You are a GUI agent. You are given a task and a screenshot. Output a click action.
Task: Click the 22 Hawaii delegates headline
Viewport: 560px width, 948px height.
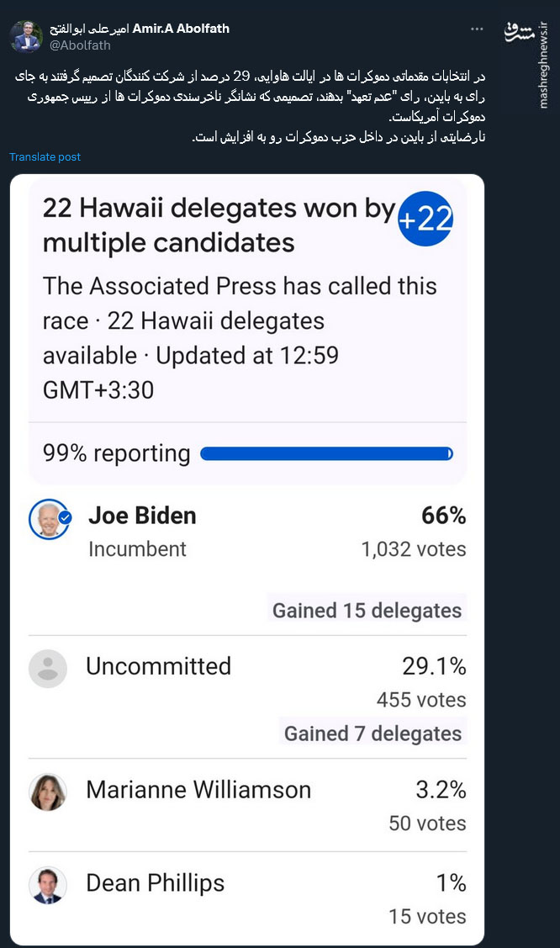point(219,225)
